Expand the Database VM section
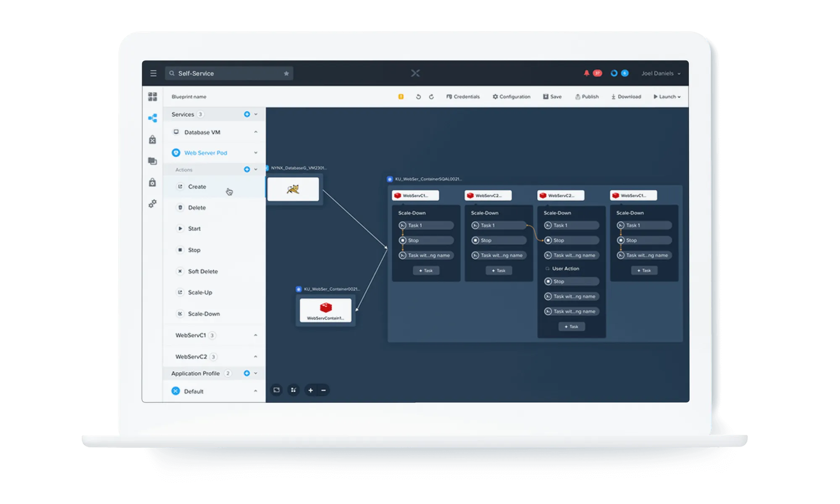Image resolution: width=840 pixels, height=504 pixels. (255, 132)
